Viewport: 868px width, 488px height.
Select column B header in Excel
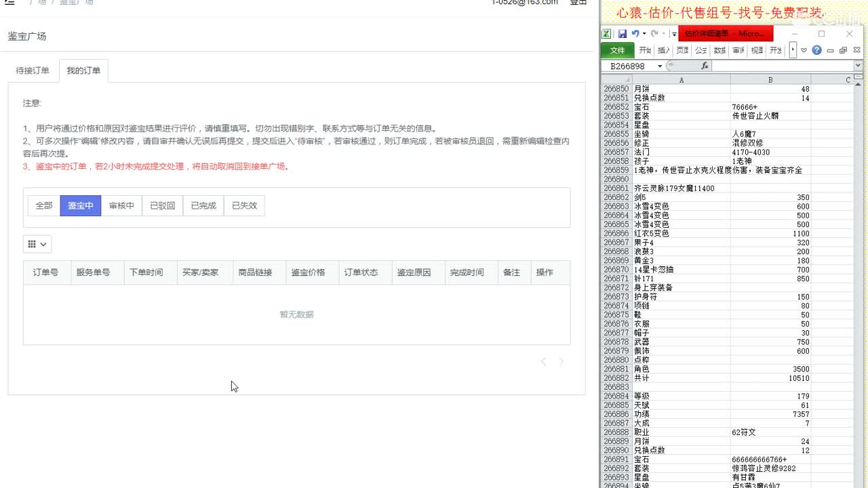770,80
